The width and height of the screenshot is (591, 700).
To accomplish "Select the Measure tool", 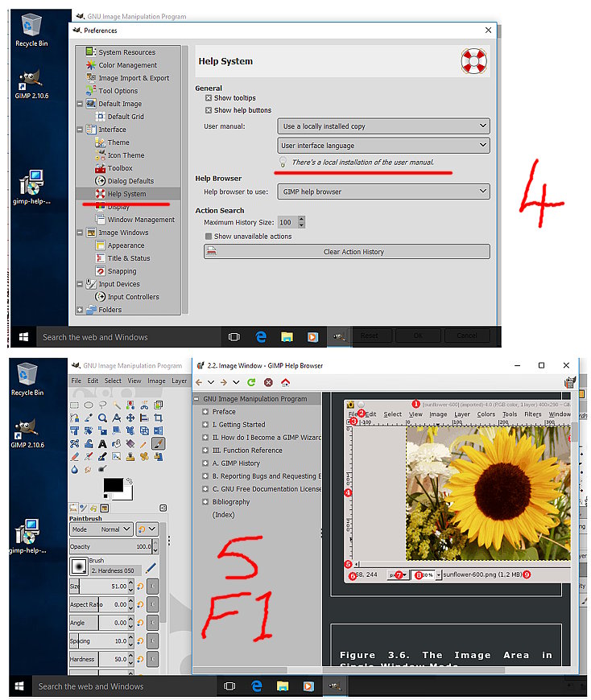I will [x=117, y=418].
